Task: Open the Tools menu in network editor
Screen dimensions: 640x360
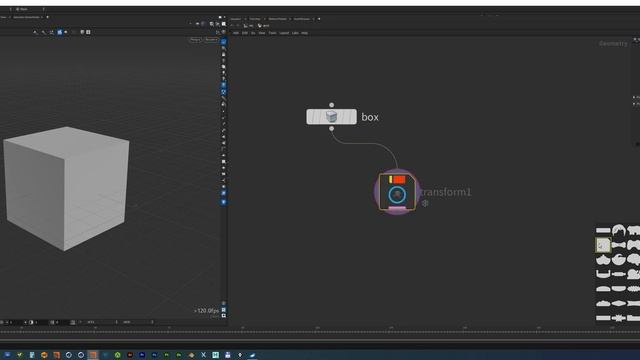Action: [272, 33]
